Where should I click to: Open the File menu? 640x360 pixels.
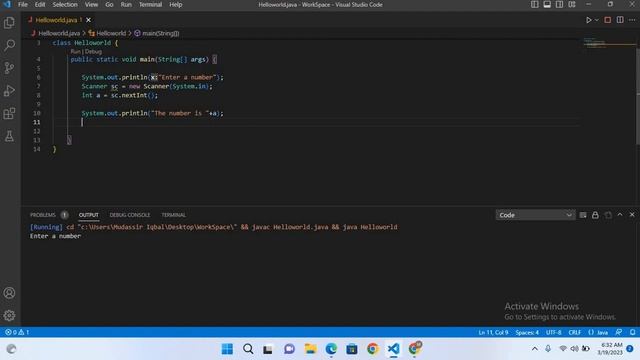click(23, 4)
